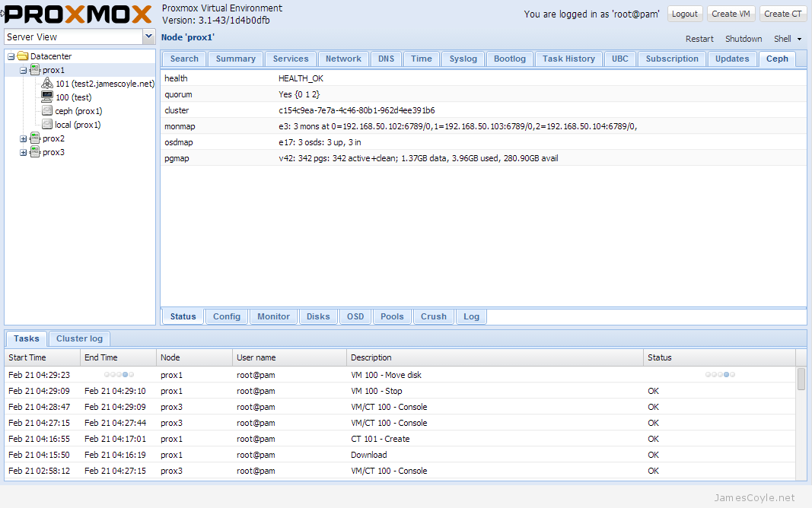812x508 pixels.
Task: Click the Shutdown button for node prox1
Action: pos(743,39)
